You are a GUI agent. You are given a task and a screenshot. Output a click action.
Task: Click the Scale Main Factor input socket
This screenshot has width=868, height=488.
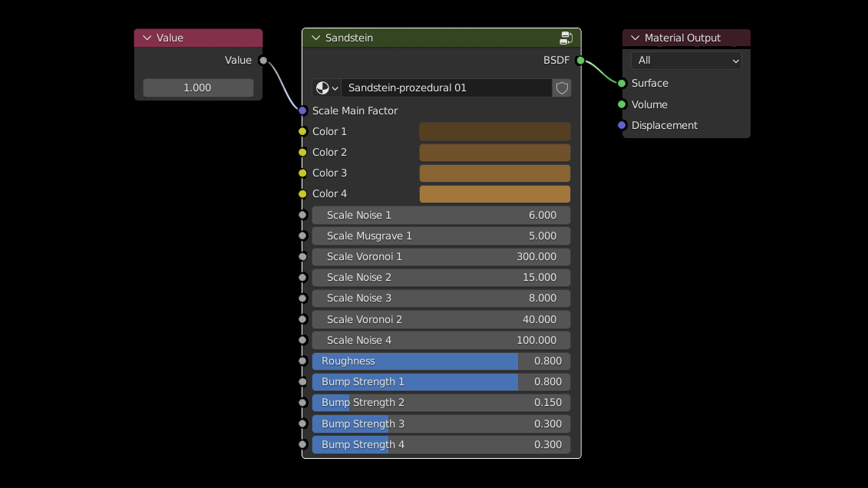point(302,110)
